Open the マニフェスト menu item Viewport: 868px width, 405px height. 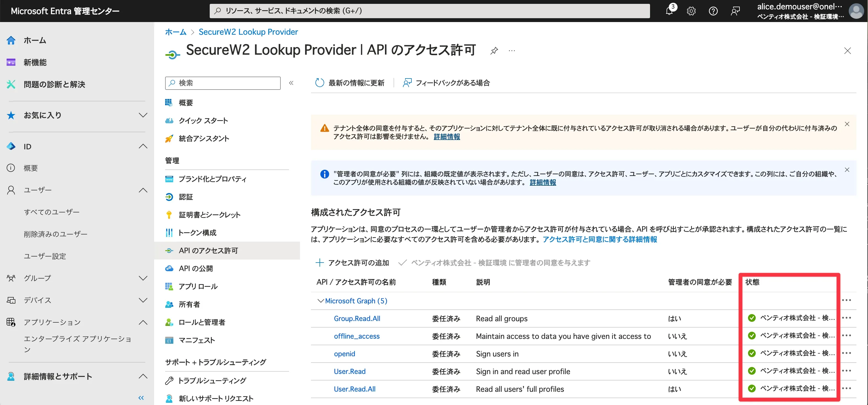196,340
